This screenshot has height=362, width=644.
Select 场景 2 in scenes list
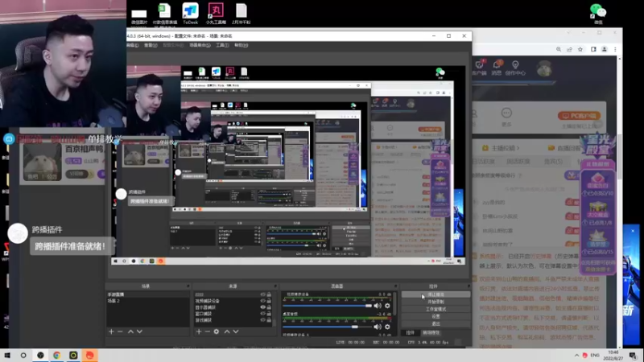[x=147, y=301]
